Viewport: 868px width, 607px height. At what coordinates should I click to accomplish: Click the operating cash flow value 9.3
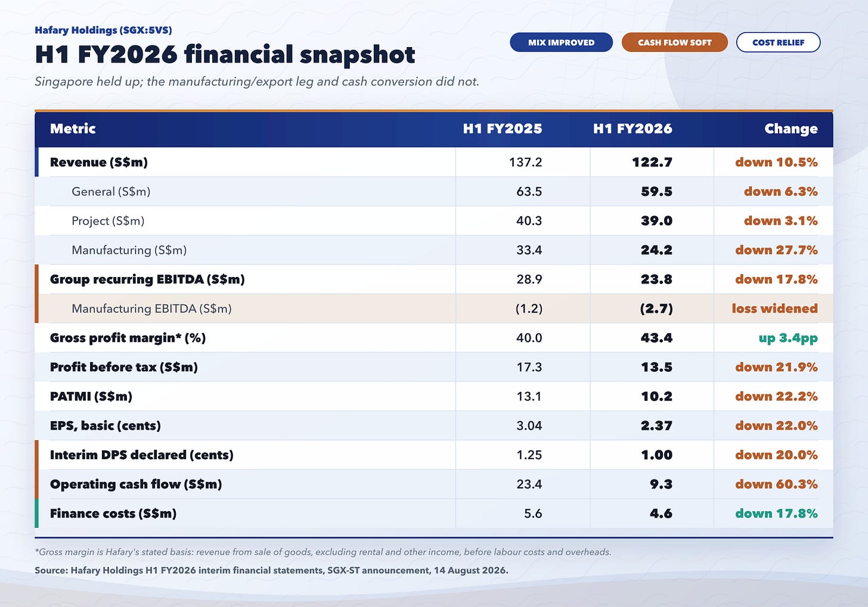pyautogui.click(x=661, y=484)
